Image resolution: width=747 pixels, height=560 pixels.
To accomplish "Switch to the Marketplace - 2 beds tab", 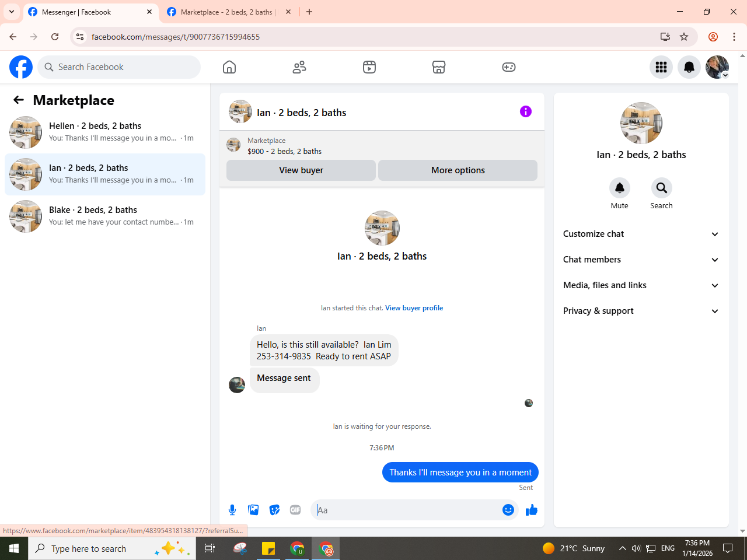I will (x=229, y=12).
